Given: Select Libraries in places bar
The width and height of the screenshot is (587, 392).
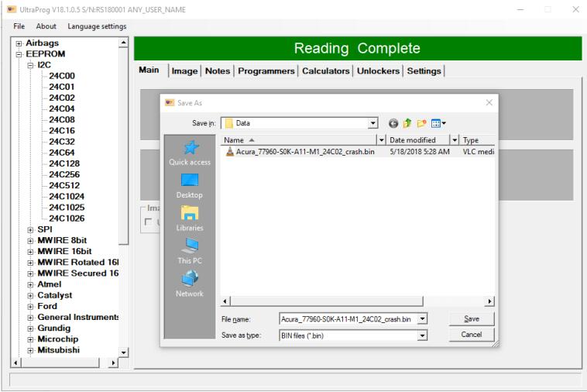Looking at the screenshot, I should pyautogui.click(x=190, y=218).
